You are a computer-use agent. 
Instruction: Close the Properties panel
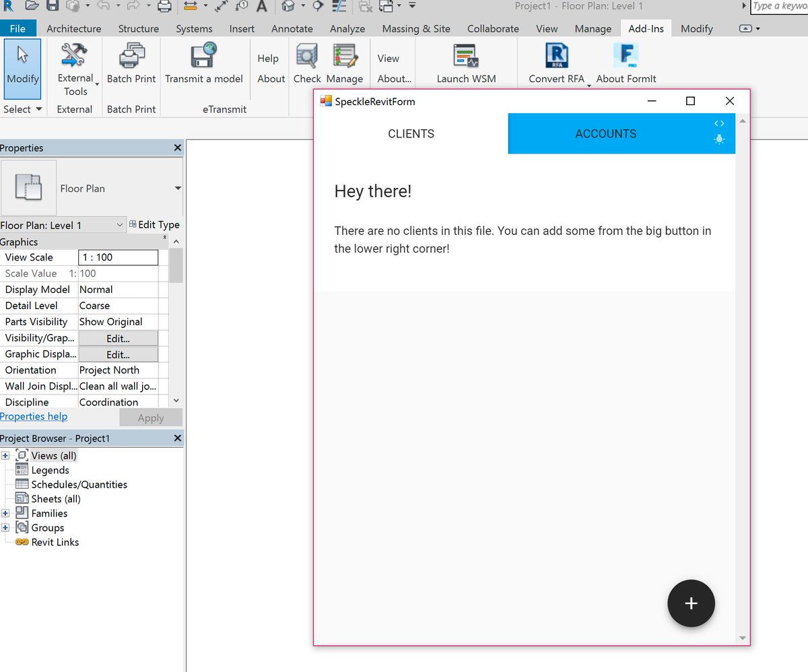click(178, 147)
